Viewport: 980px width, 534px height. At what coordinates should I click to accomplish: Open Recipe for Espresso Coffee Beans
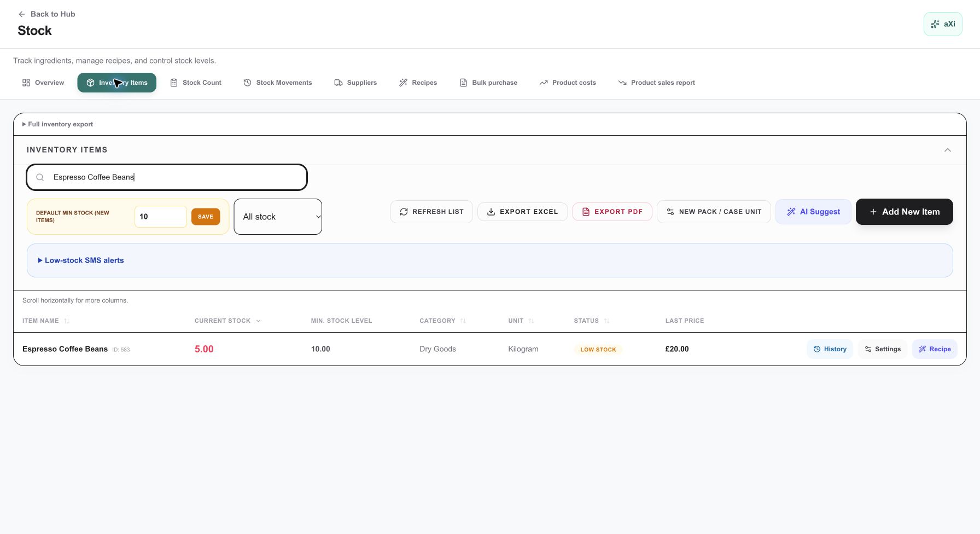(x=935, y=349)
